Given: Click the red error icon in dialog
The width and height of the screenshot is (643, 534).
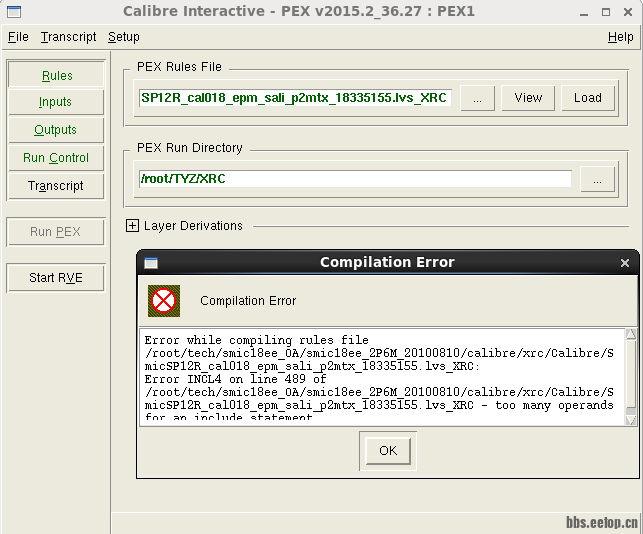Looking at the screenshot, I should pyautogui.click(x=164, y=301).
